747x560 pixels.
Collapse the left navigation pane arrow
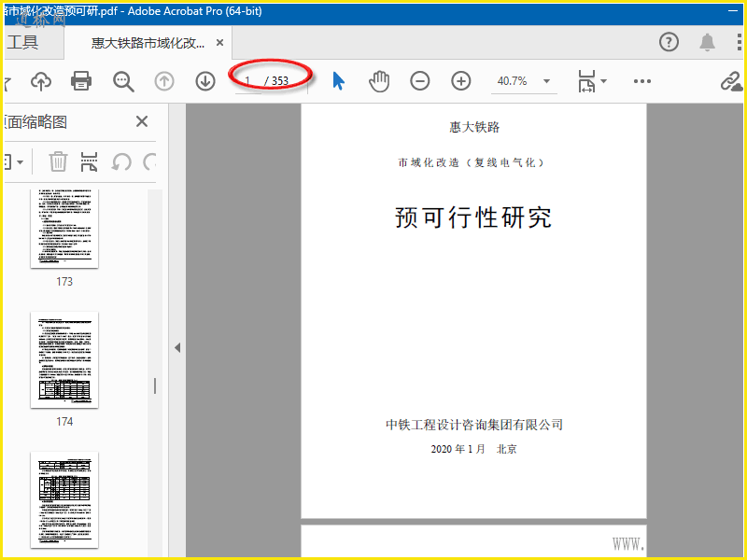(x=177, y=347)
